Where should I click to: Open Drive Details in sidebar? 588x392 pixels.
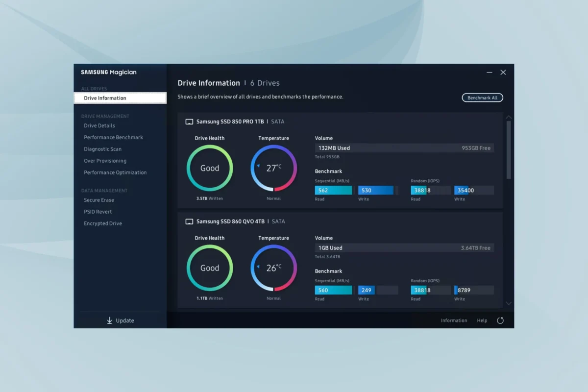click(99, 125)
